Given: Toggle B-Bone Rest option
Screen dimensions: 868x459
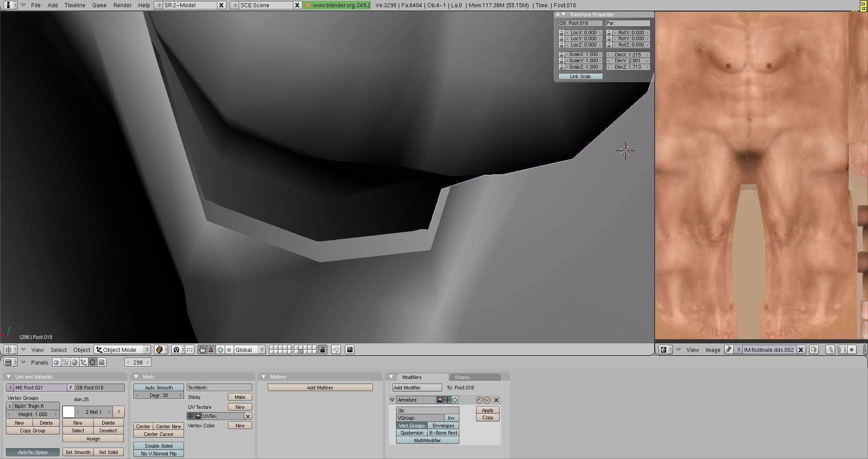Looking at the screenshot, I should coord(443,433).
